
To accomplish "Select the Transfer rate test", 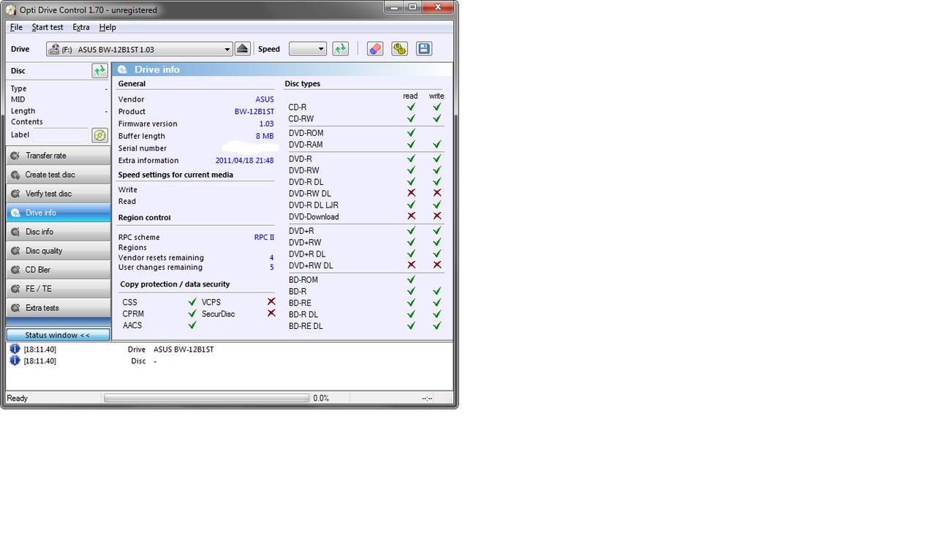I will 58,156.
